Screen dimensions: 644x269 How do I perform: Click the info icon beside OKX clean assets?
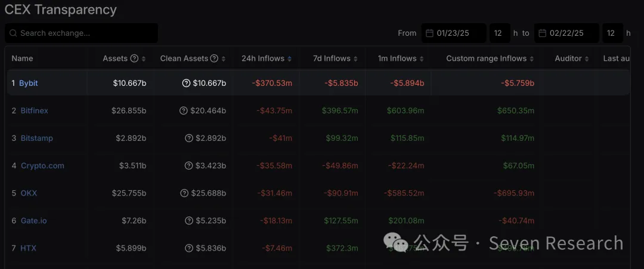click(x=184, y=193)
